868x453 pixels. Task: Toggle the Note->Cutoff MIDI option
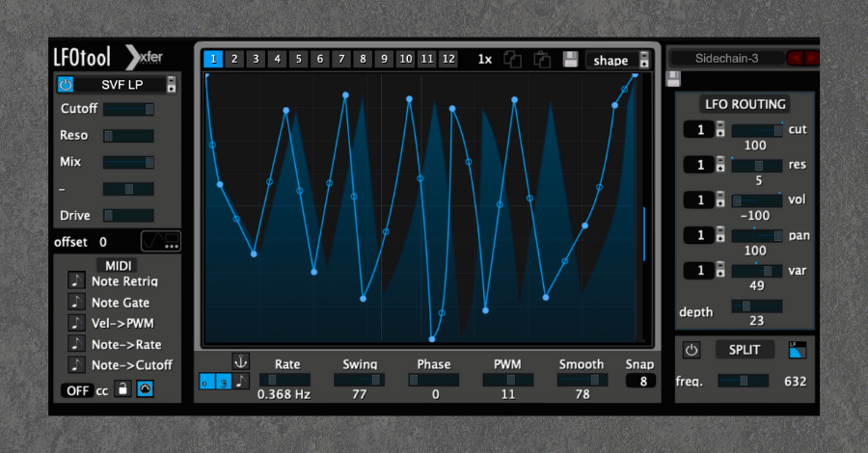point(76,365)
